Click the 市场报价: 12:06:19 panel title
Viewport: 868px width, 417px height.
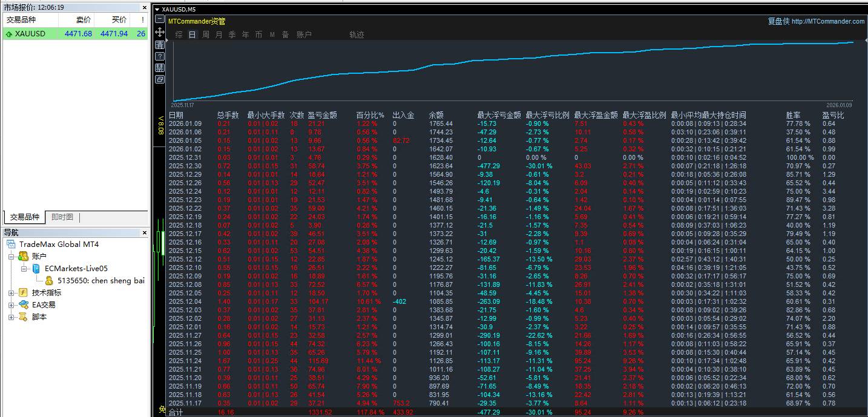(34, 7)
